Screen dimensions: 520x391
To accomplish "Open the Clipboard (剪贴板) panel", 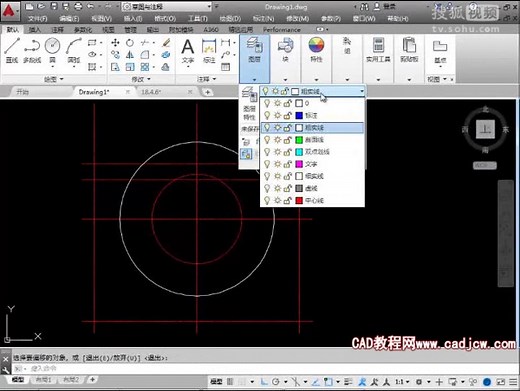I will click(x=409, y=50).
